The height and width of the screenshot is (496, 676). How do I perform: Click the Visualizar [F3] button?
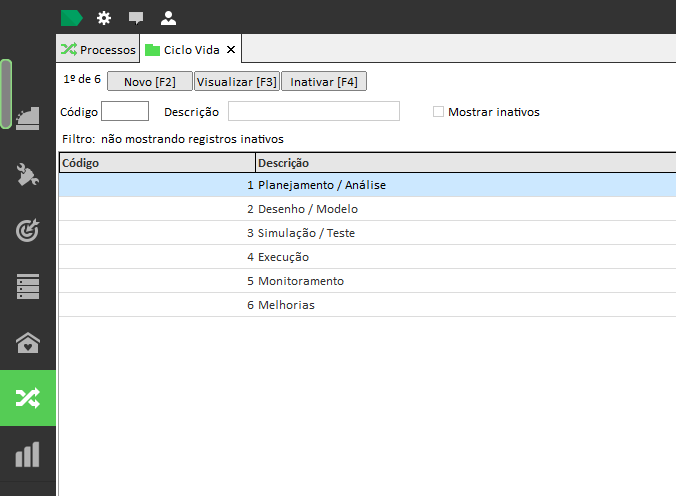tap(237, 81)
